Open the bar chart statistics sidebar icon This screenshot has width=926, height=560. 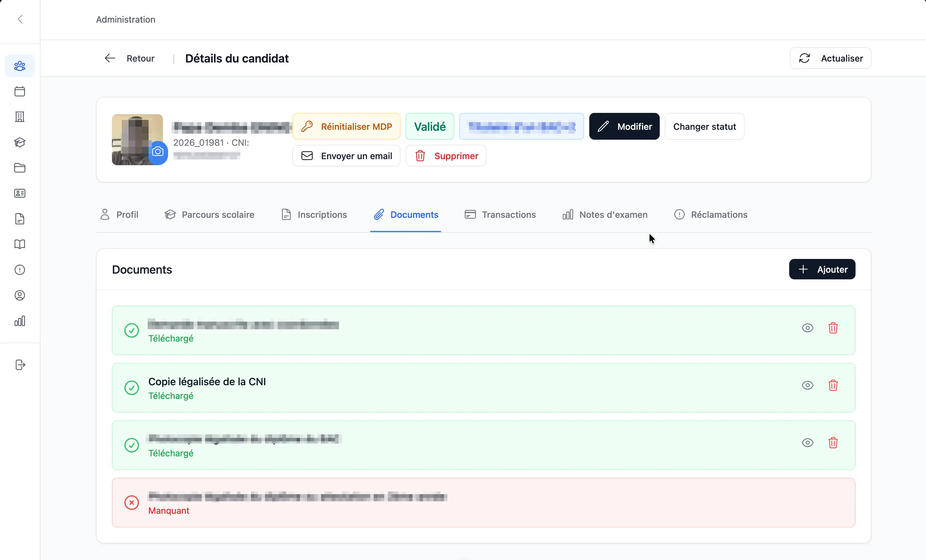pyautogui.click(x=19, y=321)
